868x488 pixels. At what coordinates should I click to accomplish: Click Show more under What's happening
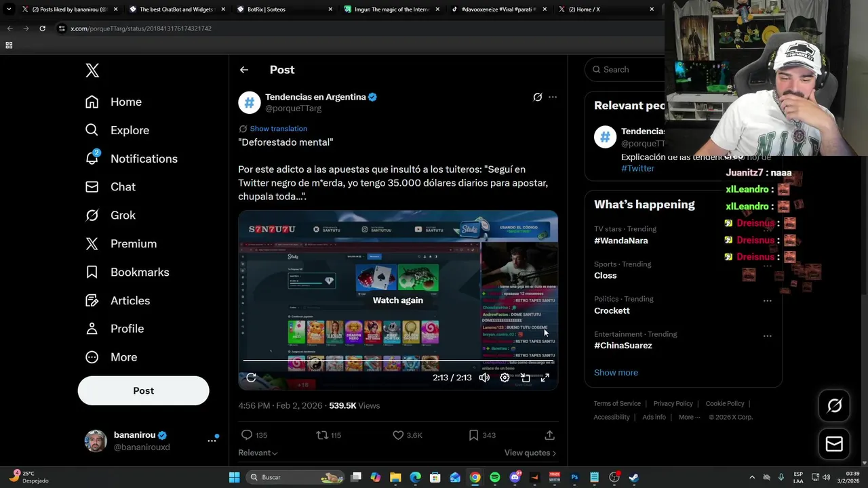click(x=616, y=372)
